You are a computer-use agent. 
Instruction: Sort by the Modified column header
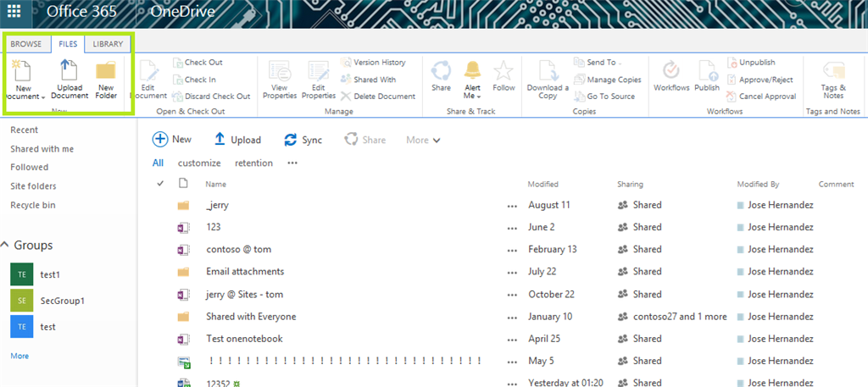pyautogui.click(x=543, y=184)
